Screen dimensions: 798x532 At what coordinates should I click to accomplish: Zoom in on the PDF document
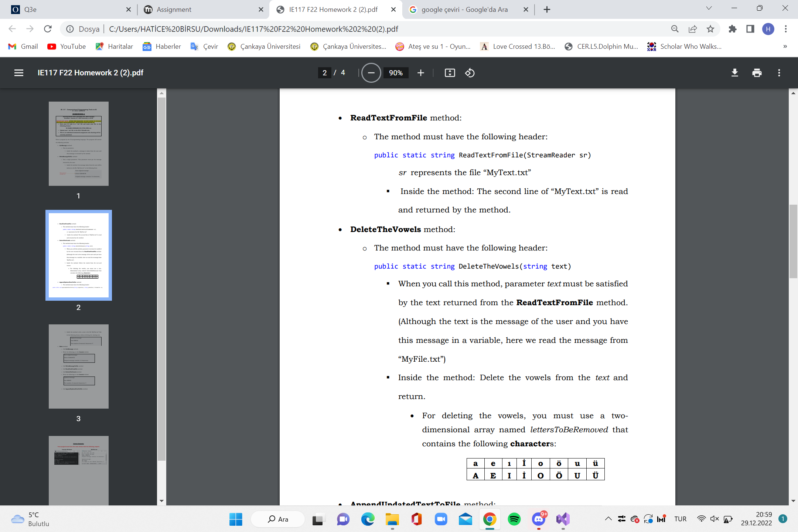(420, 73)
